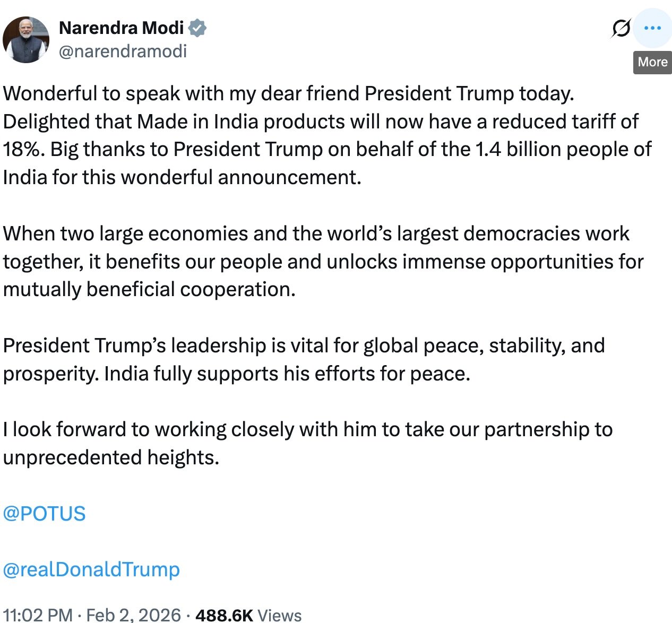The height and width of the screenshot is (623, 672).
Task: Click the @narendramodi handle
Action: tap(123, 51)
